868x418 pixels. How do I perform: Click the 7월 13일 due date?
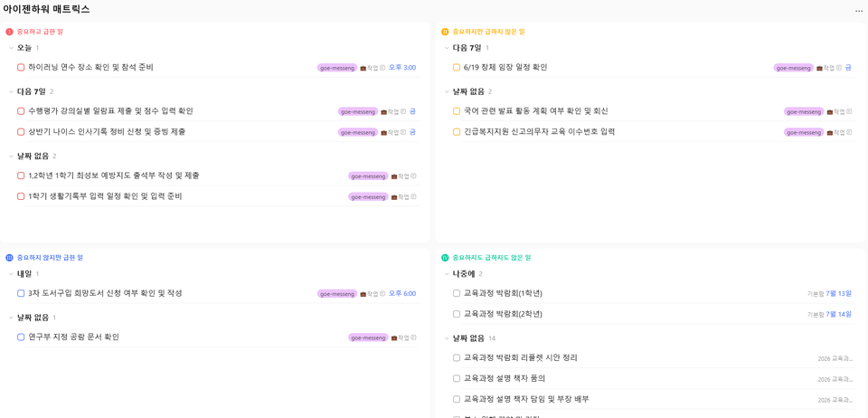(839, 293)
